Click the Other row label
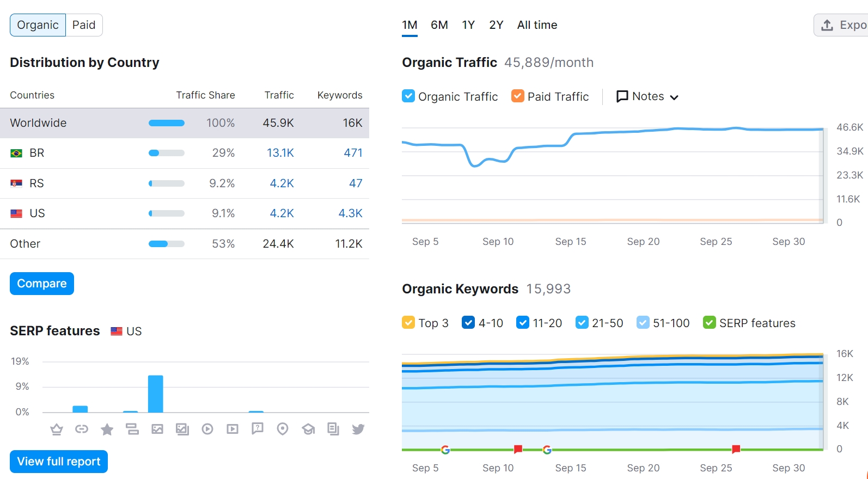The width and height of the screenshot is (868, 479). [x=25, y=244]
